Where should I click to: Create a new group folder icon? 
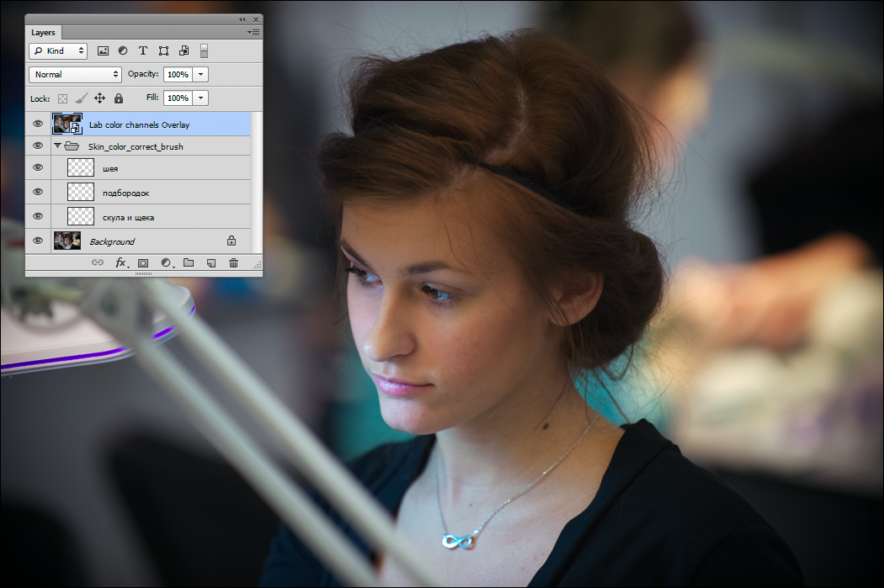pyautogui.click(x=189, y=262)
